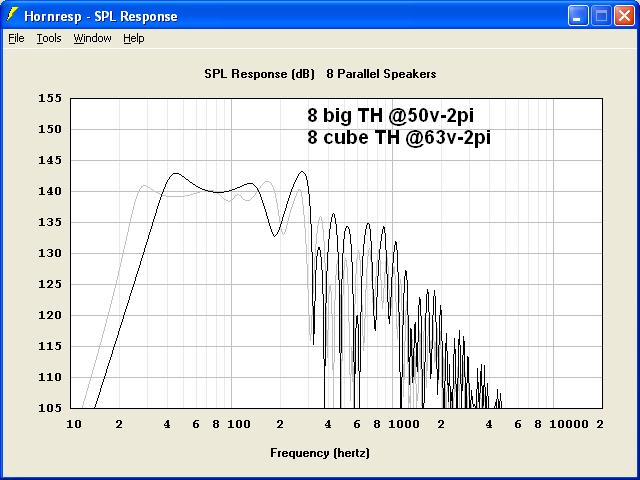Viewport: 640px width, 480px height.
Task: Click the 155 value on dB axis
Action: pyautogui.click(x=50, y=98)
